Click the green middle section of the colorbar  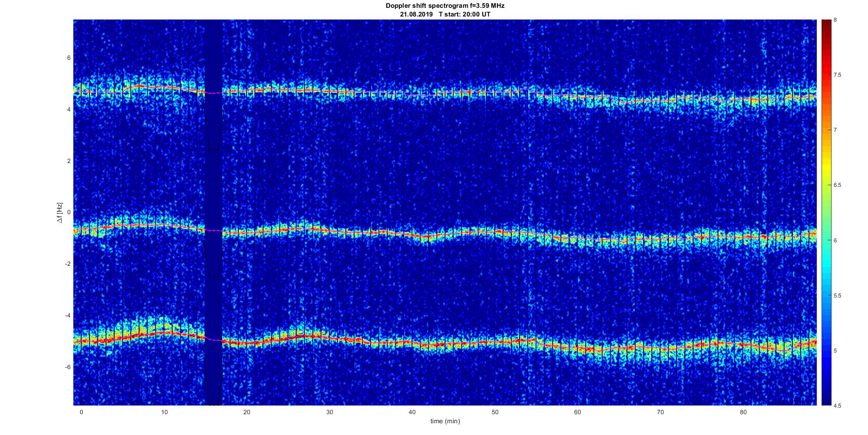(x=826, y=213)
